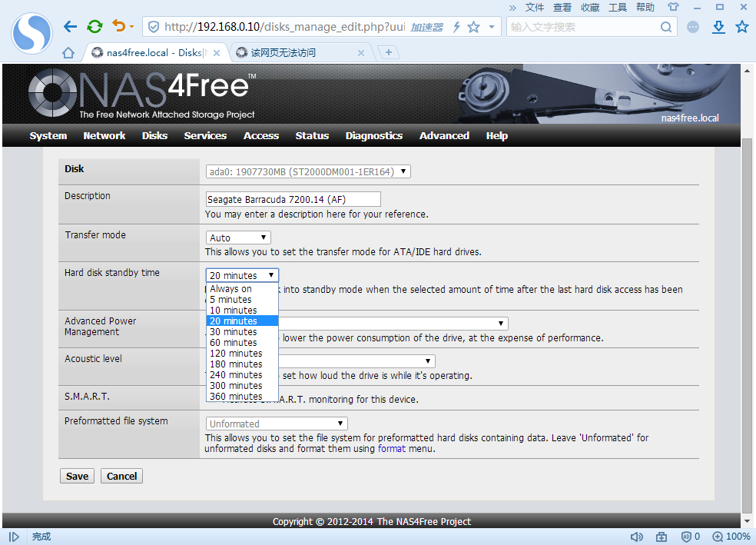
Task: Open Advanced Power Management dropdown
Action: pyautogui.click(x=393, y=323)
